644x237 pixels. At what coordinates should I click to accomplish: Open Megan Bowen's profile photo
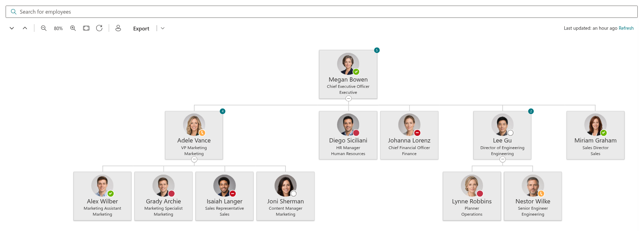tap(348, 64)
